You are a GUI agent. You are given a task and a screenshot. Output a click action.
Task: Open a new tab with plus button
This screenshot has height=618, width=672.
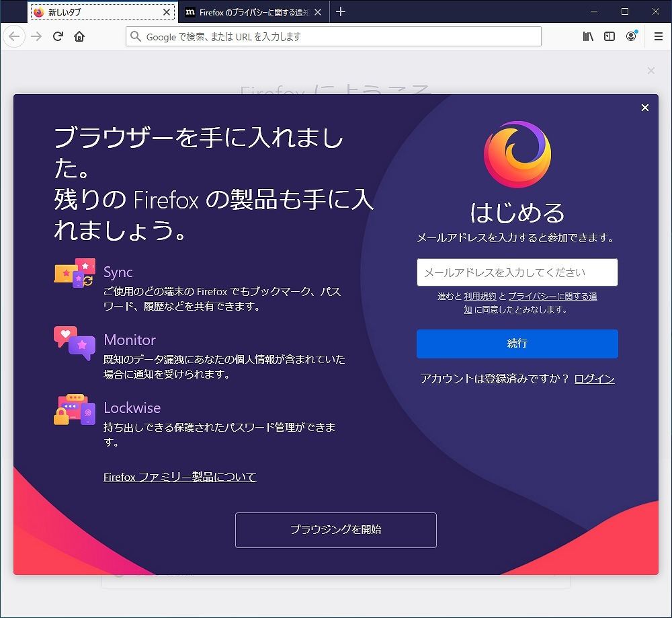[x=341, y=11]
